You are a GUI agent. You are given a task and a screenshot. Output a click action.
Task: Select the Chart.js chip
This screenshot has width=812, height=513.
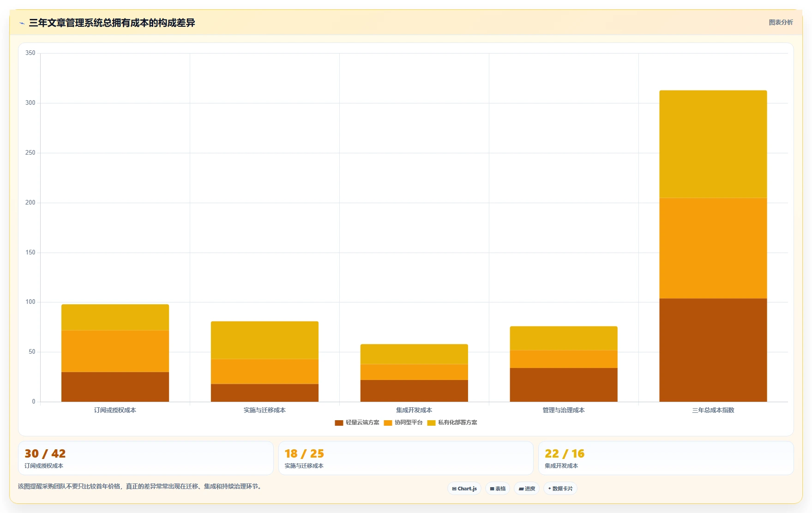(464, 489)
